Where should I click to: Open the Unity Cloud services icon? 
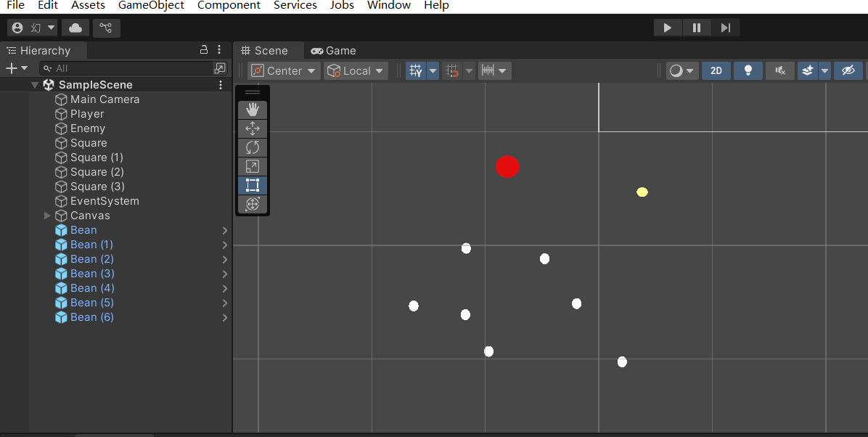75,28
